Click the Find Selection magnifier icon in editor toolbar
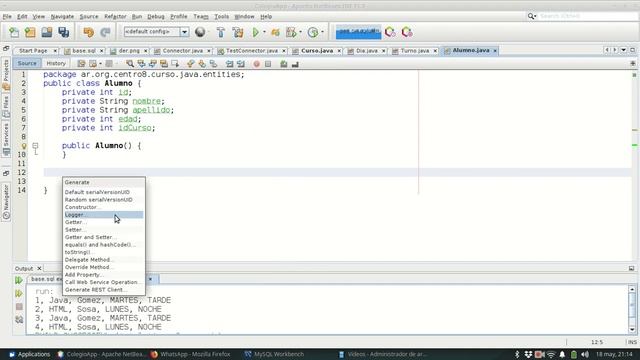 tap(130, 64)
